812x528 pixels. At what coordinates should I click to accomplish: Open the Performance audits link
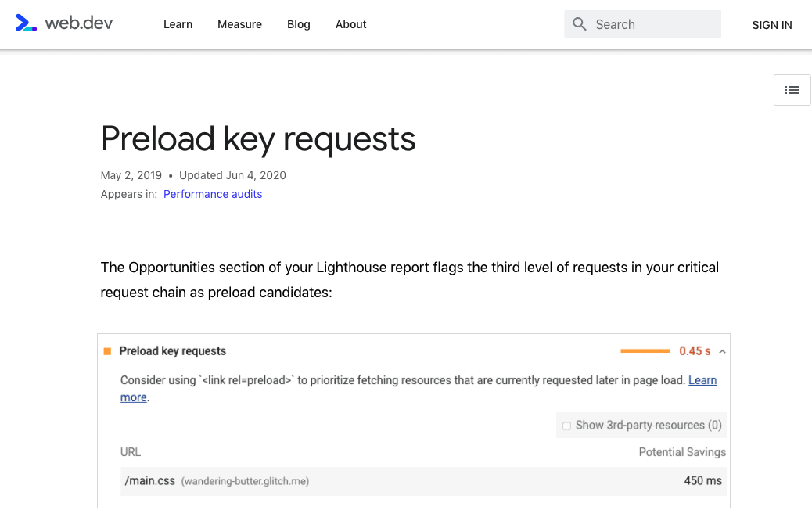(x=213, y=194)
